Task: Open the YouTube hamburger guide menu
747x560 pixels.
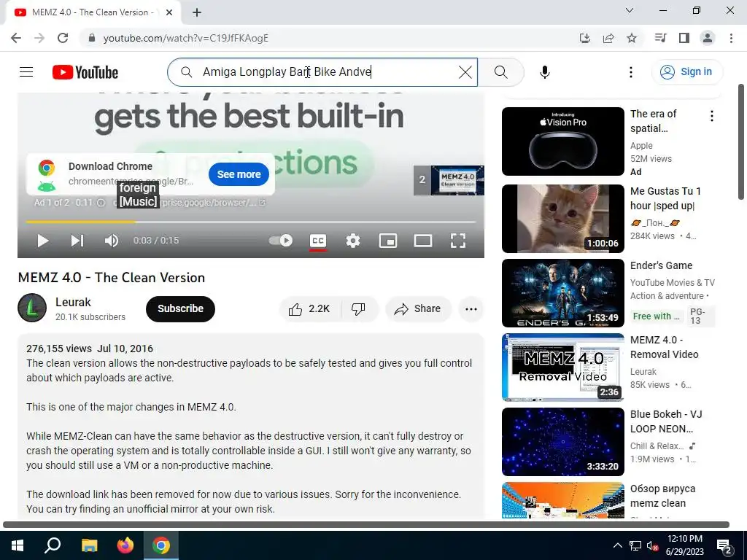Action: click(26, 72)
